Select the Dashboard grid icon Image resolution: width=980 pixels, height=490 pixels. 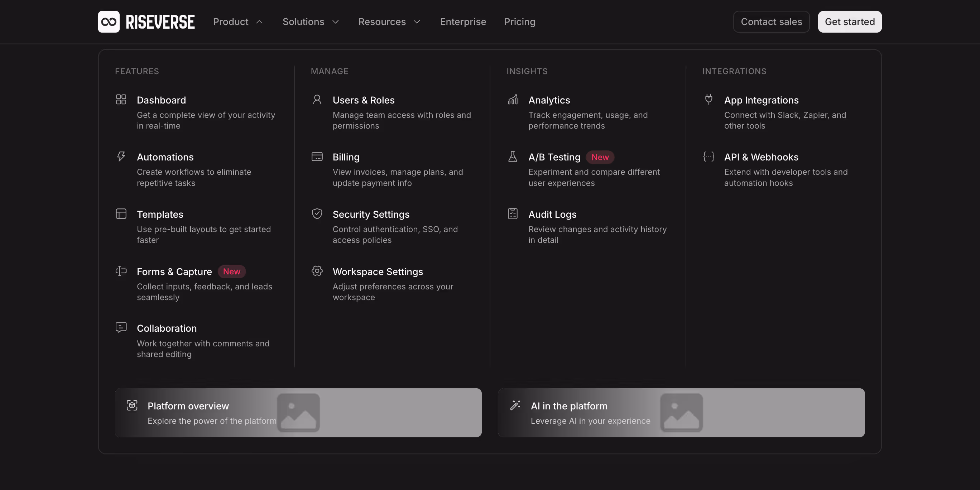121,99
